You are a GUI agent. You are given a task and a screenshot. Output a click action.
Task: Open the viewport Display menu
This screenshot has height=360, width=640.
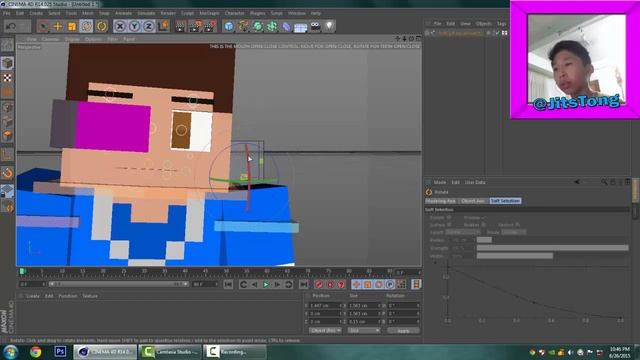pos(72,39)
